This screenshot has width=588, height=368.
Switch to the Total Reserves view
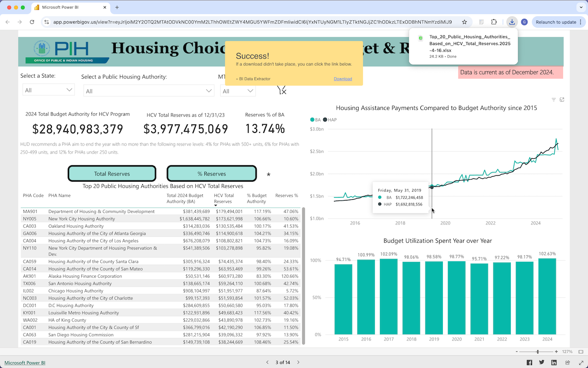point(112,173)
